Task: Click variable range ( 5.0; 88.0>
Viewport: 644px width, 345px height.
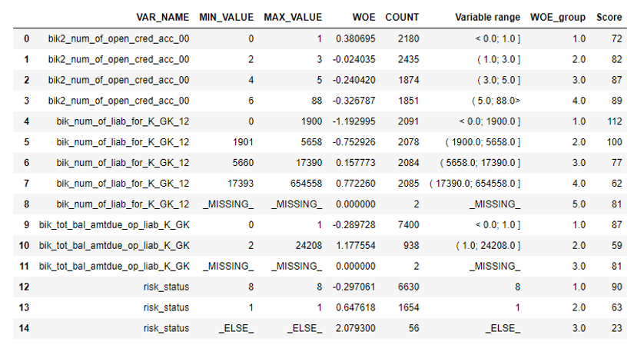Action: click(x=496, y=101)
